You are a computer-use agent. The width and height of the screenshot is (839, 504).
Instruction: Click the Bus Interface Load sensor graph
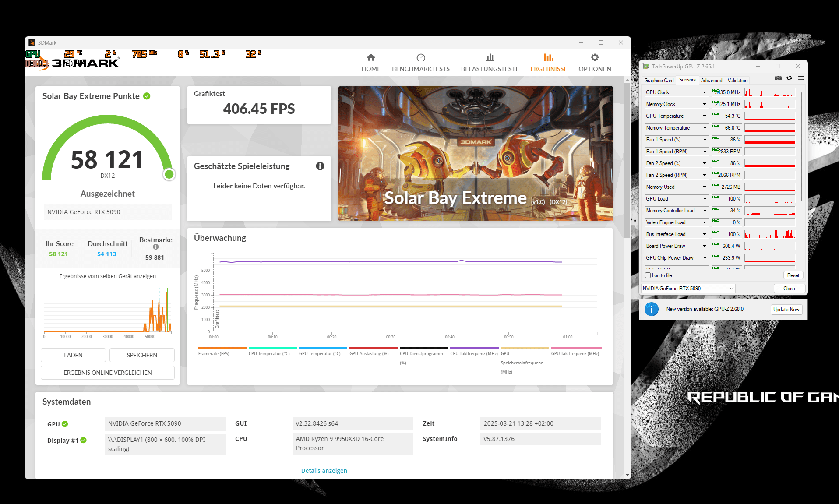coord(770,234)
